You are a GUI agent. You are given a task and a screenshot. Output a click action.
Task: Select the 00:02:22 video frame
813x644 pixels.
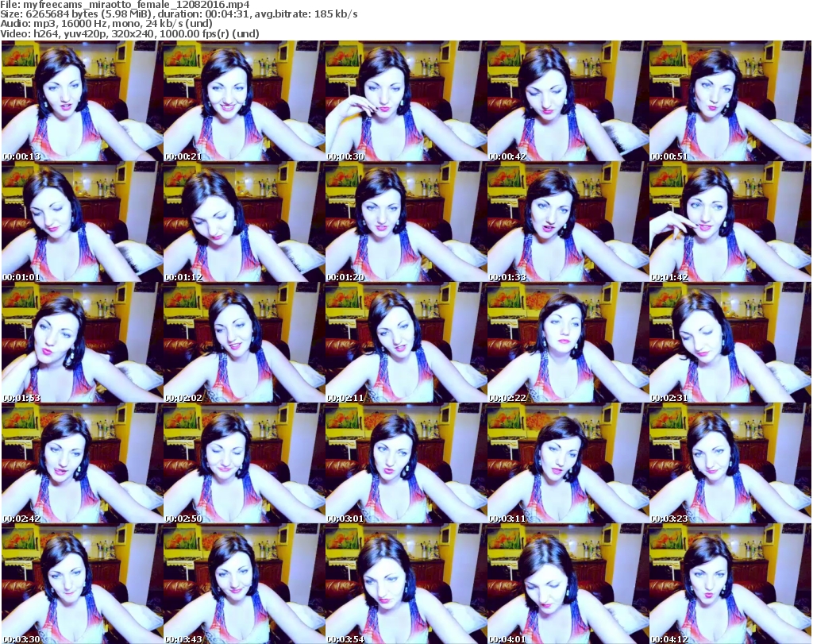click(568, 343)
